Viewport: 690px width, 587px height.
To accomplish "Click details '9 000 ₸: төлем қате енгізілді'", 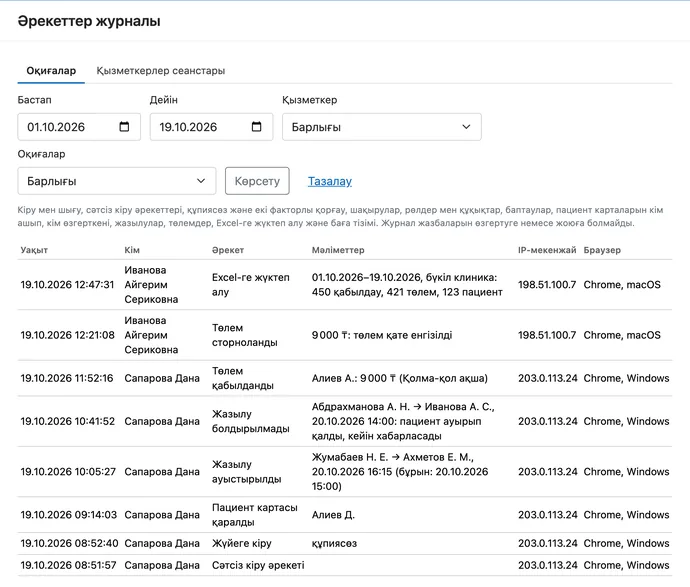I will click(x=382, y=335).
